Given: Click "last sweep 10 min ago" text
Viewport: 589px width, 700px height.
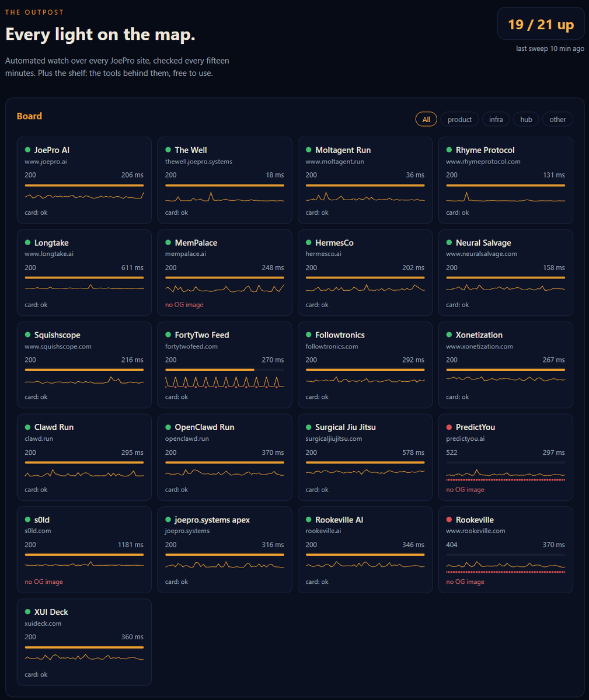Looking at the screenshot, I should click(550, 48).
